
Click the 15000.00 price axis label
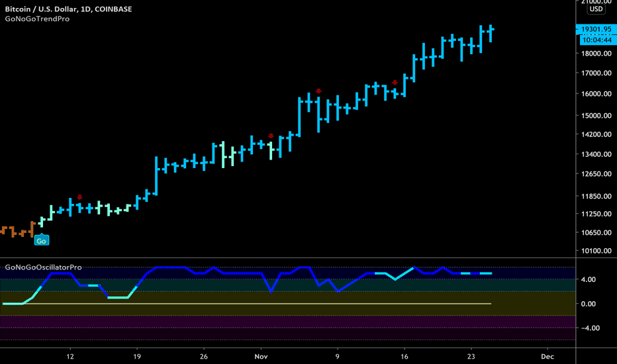click(596, 115)
